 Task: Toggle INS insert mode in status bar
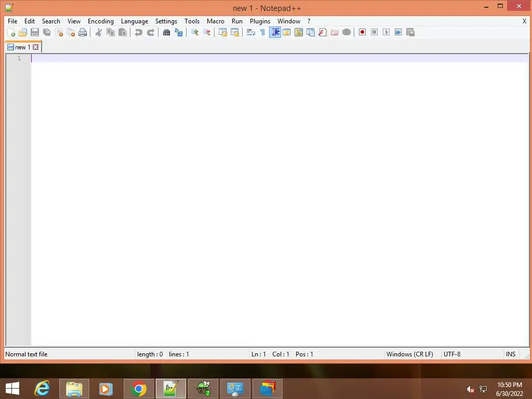(x=511, y=354)
